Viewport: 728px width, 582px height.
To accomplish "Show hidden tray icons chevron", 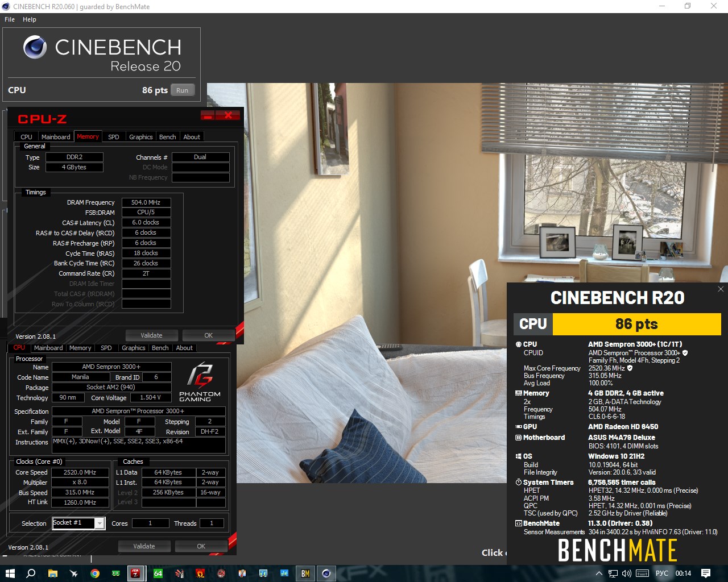I will [x=599, y=573].
